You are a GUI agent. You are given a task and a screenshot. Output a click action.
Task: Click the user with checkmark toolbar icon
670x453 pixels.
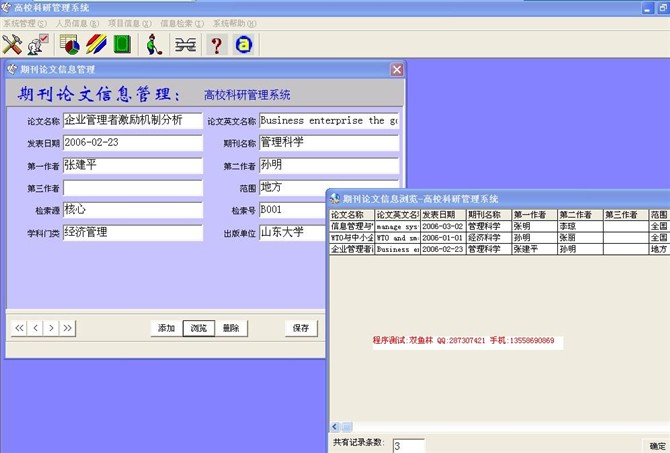[x=38, y=44]
